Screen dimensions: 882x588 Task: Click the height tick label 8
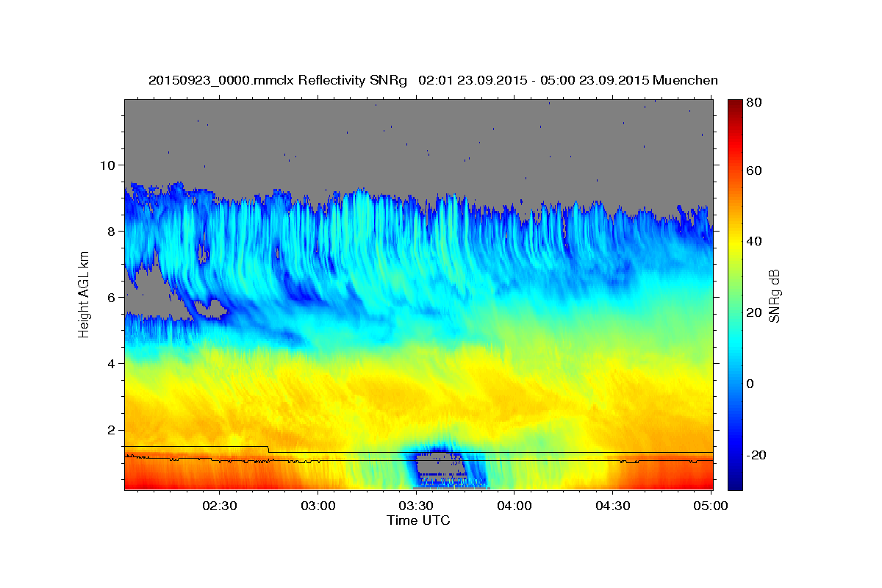coord(112,231)
